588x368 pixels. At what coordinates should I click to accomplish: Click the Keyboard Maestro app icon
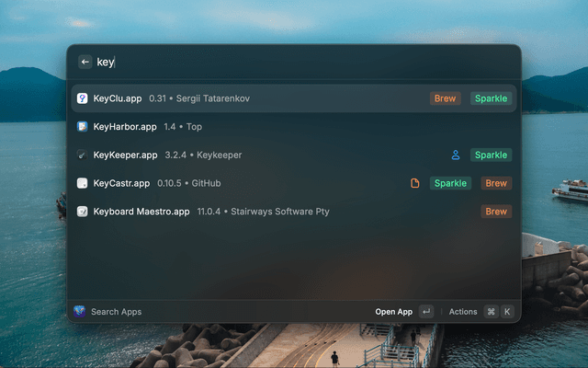(82, 212)
